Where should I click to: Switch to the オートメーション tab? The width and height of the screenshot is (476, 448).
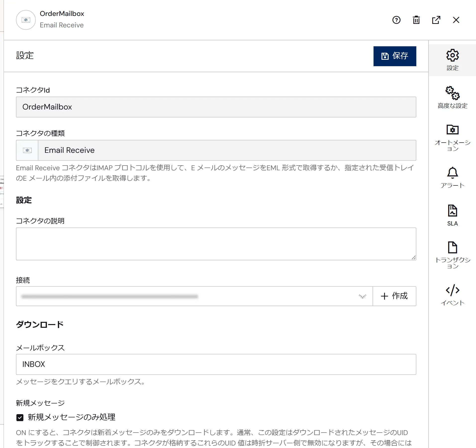click(452, 138)
